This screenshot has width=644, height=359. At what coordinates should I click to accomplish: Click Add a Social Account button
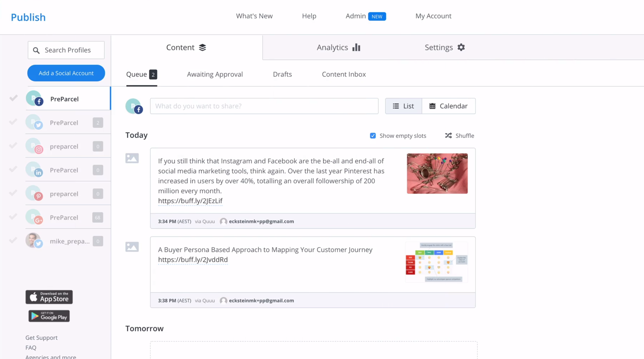[x=66, y=73]
